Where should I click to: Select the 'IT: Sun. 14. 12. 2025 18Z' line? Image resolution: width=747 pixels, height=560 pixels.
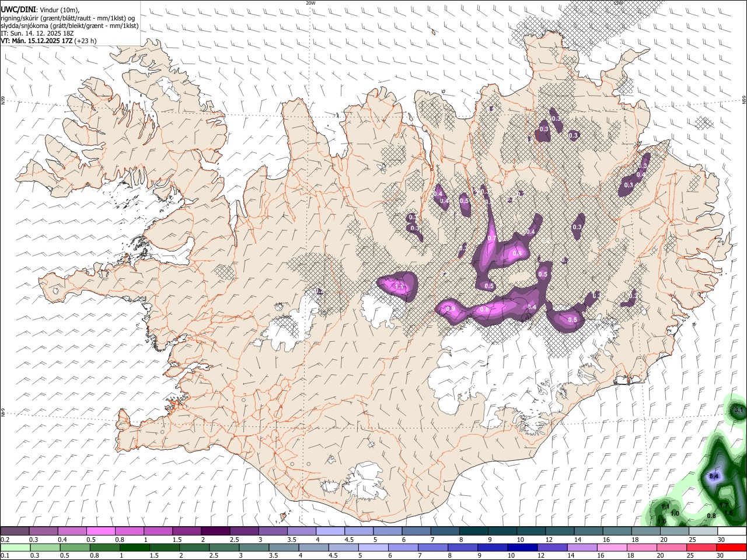coord(37,33)
